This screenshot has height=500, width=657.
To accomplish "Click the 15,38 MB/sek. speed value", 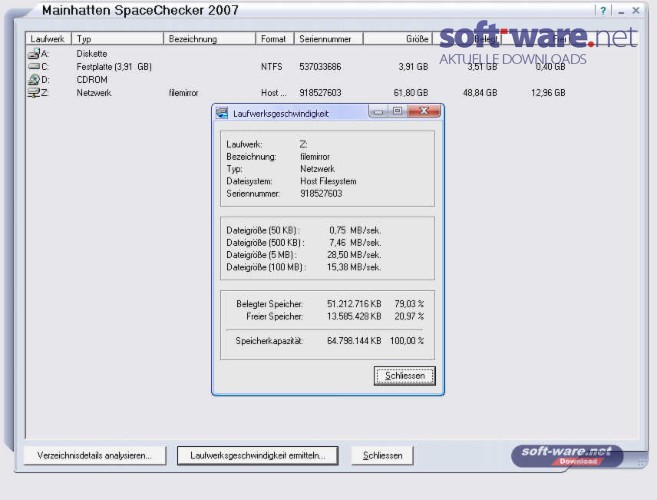I will 354,267.
